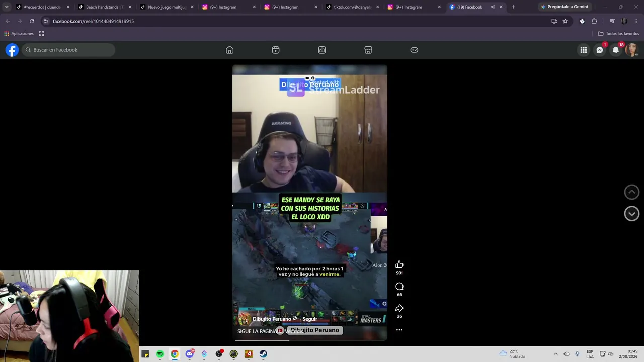Switch to the Nuevo juego multijugador tab
This screenshot has height=362, width=644.
[167, 7]
